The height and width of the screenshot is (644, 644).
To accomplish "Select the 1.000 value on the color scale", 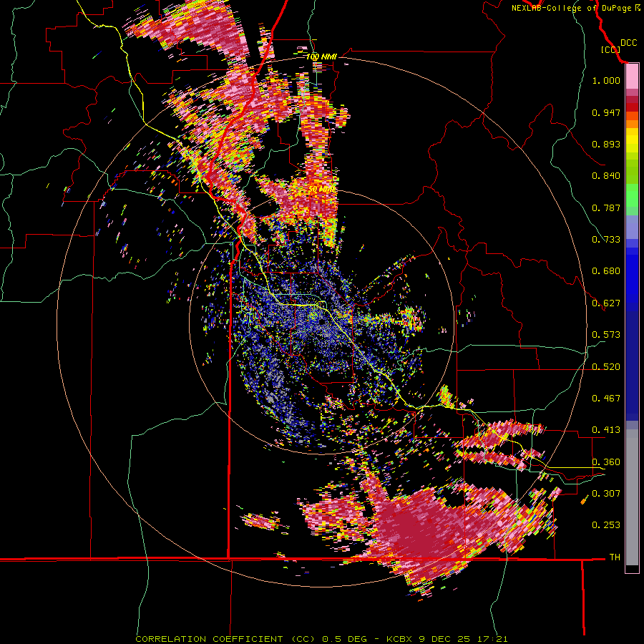I will click(x=606, y=80).
